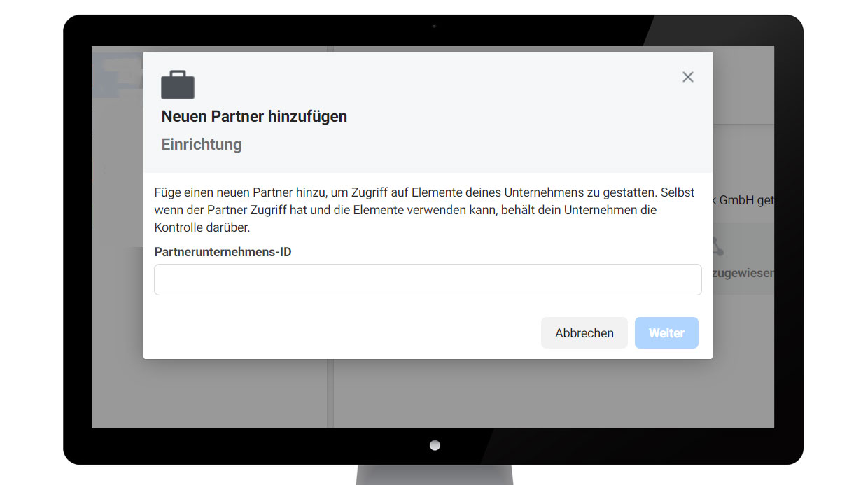The height and width of the screenshot is (485, 868).
Task: Click the Partnerunternehmens-ID field label
Action: click(223, 252)
